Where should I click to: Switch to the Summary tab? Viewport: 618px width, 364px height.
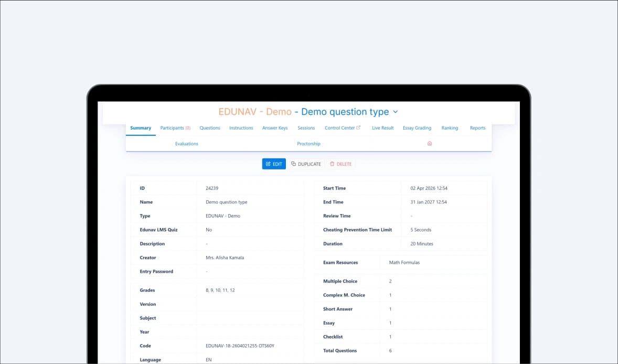(141, 128)
